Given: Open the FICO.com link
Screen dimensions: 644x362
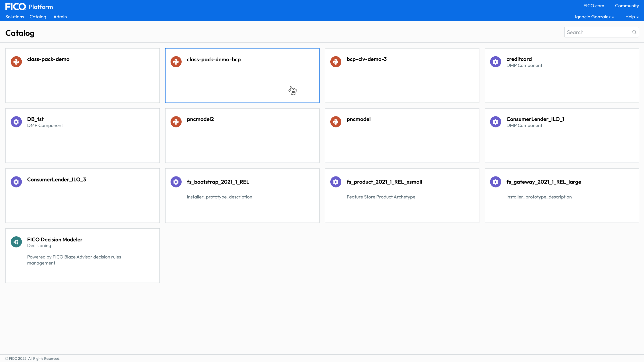Looking at the screenshot, I should tap(594, 6).
